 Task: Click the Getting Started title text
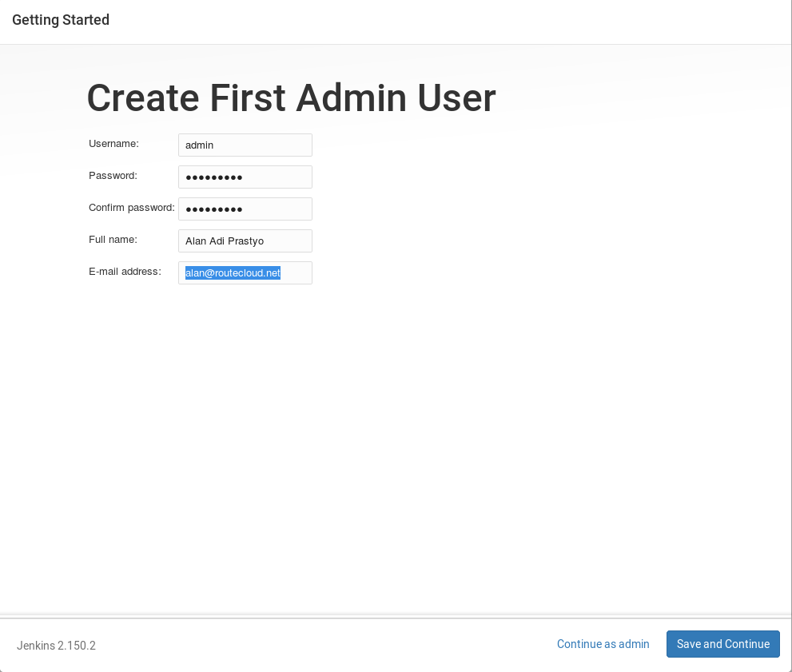point(61,20)
